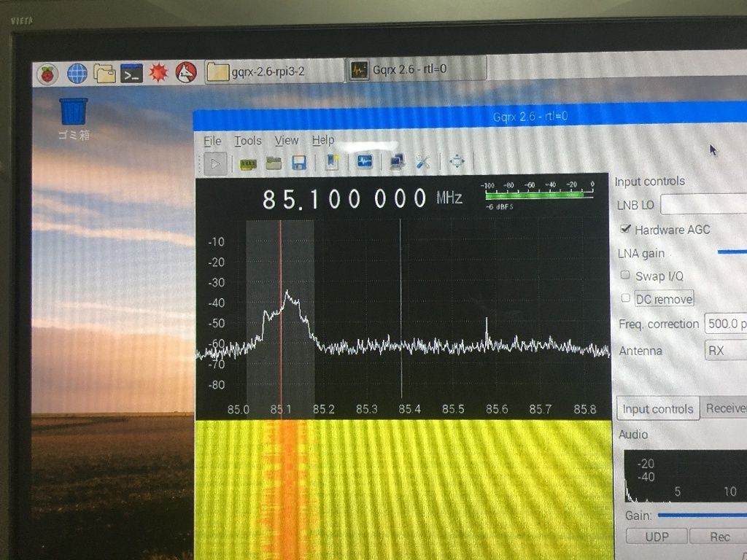Click the 85.4 frequency axis label

(x=410, y=409)
